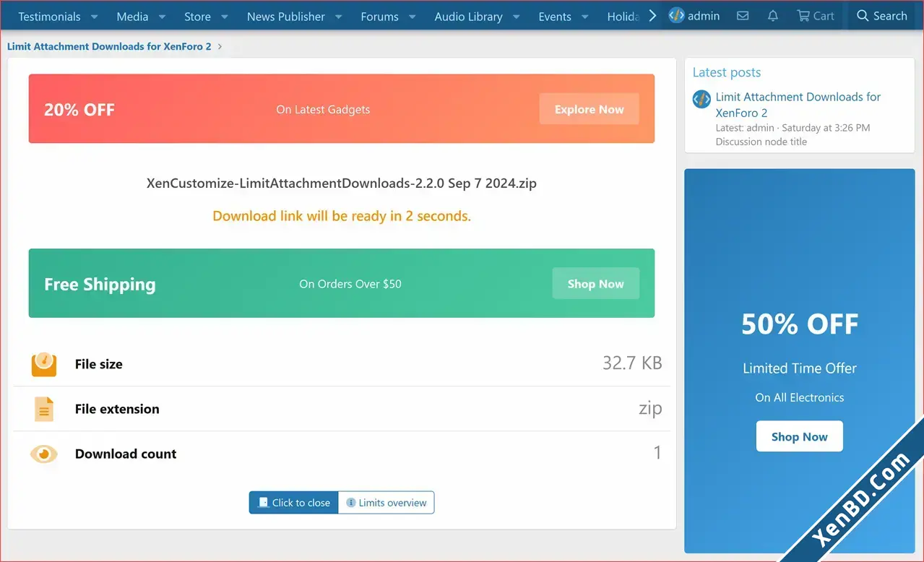Open the Search box
Viewport: 924px width, 562px height.
881,15
